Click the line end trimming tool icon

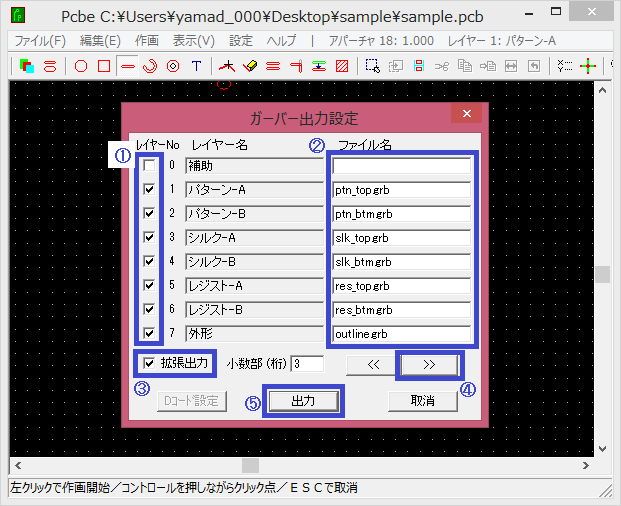[296, 66]
